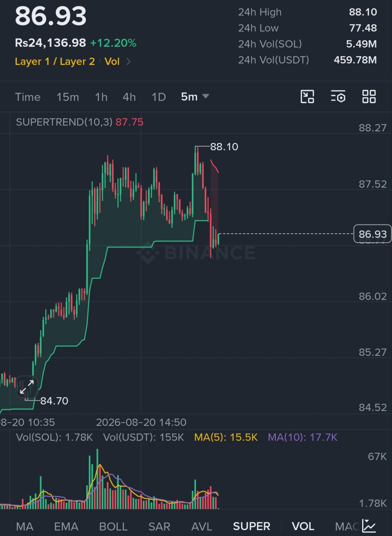392x536 pixels.
Task: Tap the current price label 86.93 on axis
Action: point(372,234)
